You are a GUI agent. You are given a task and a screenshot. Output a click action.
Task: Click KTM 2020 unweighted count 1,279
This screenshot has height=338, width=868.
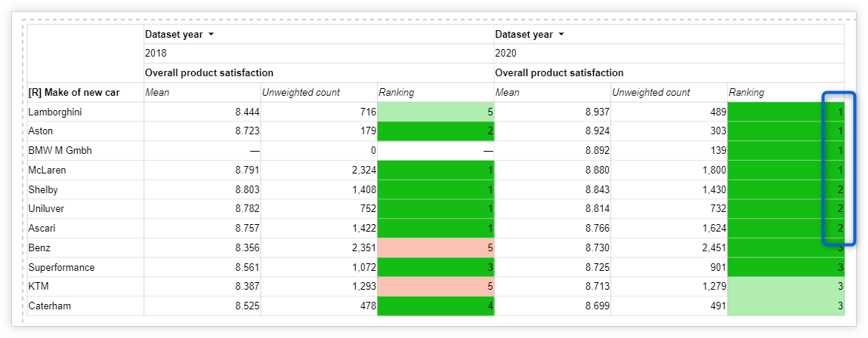[715, 287]
